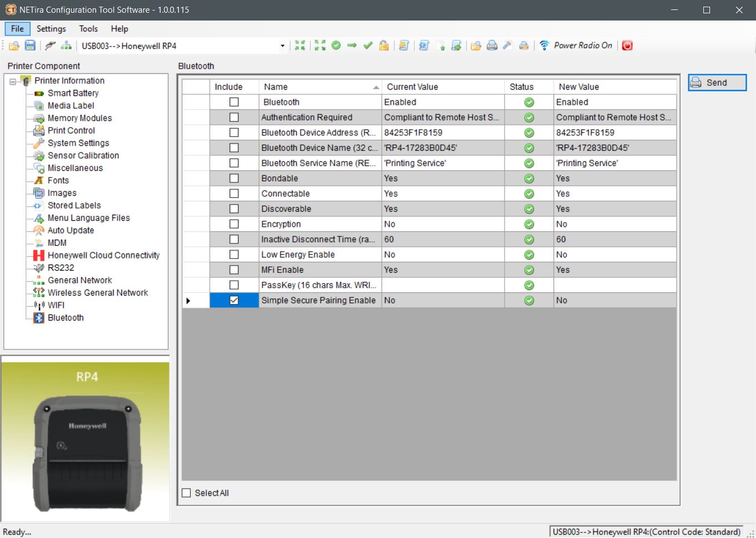Click the open folder toolbar icon
The image size is (756, 538).
(14, 45)
